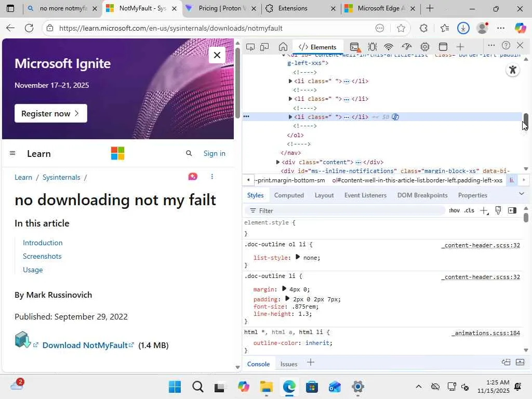Select the Elements tab

[317, 47]
